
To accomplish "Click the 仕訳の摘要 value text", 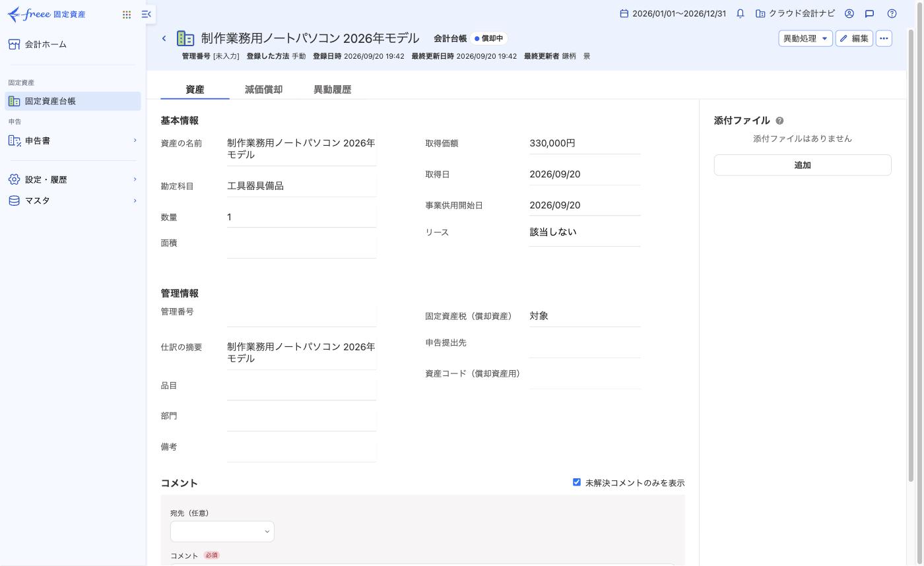I will pyautogui.click(x=302, y=353).
